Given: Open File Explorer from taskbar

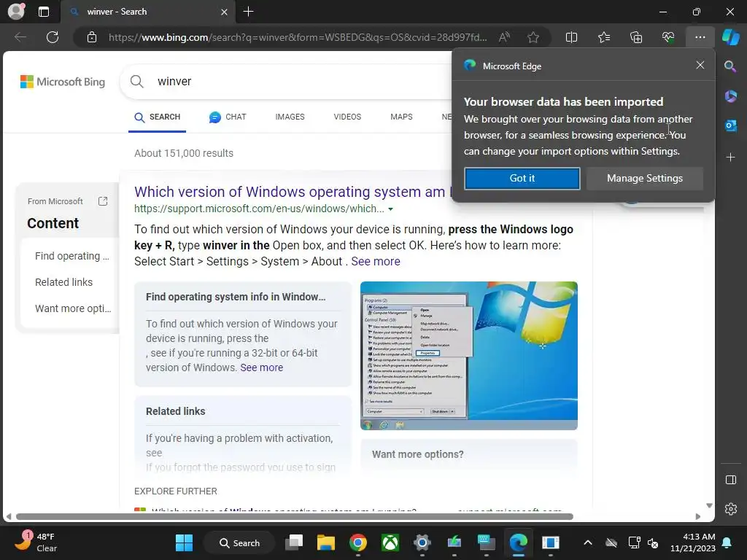Looking at the screenshot, I should click(x=326, y=542).
